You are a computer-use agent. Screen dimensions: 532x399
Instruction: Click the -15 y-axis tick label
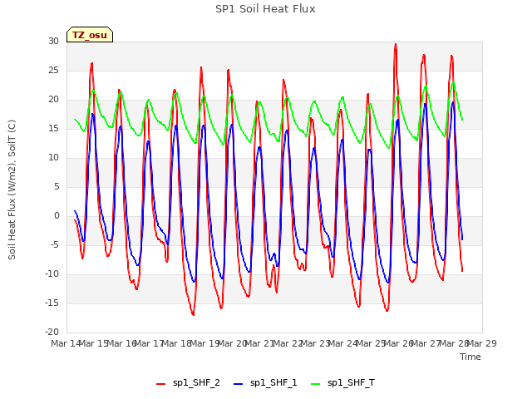point(52,303)
